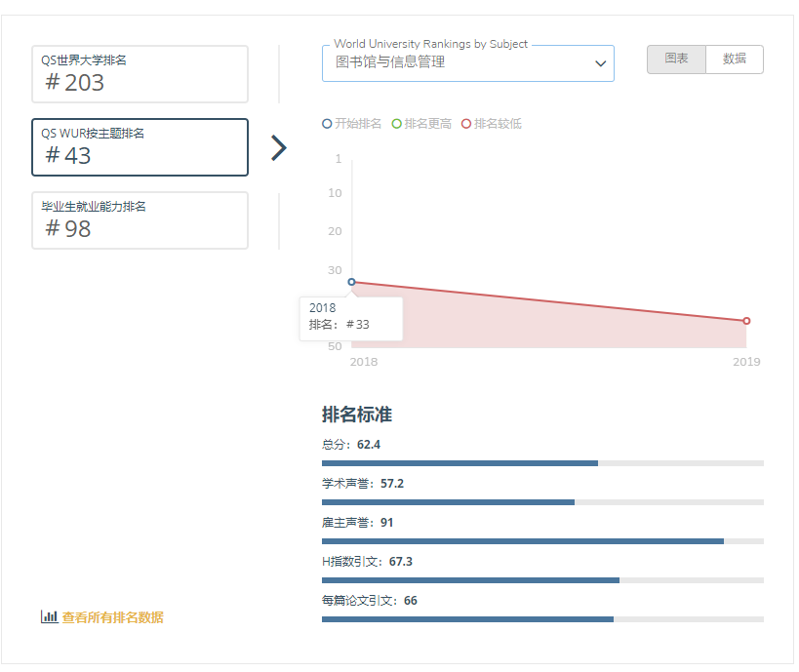799x672 pixels.
Task: Switch view to 数据 table mode
Action: pyautogui.click(x=735, y=59)
